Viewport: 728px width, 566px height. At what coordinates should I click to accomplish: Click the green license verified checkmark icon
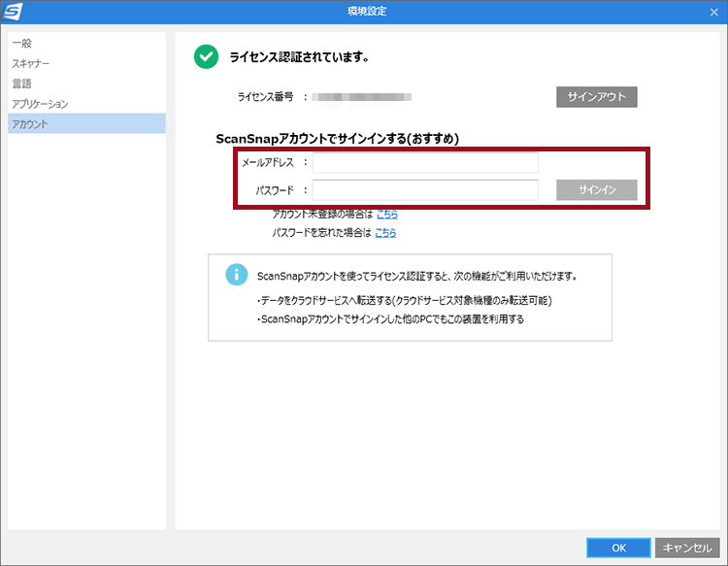coord(206,56)
